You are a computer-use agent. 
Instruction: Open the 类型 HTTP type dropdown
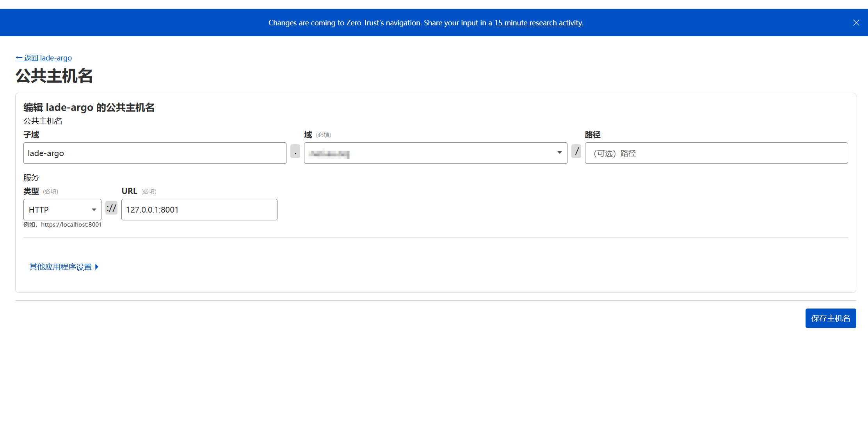(62, 210)
